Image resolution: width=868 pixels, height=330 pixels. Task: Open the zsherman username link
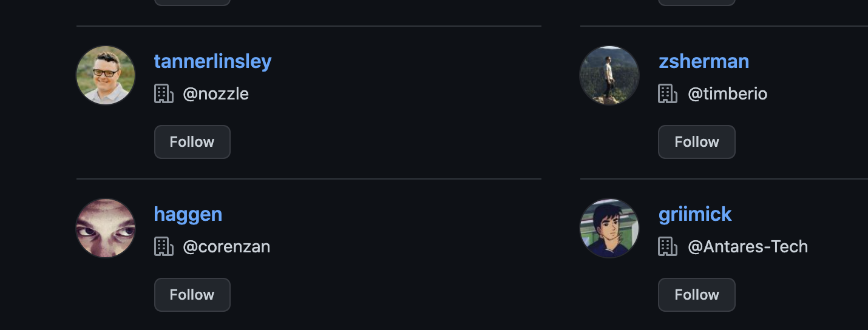[x=704, y=61]
